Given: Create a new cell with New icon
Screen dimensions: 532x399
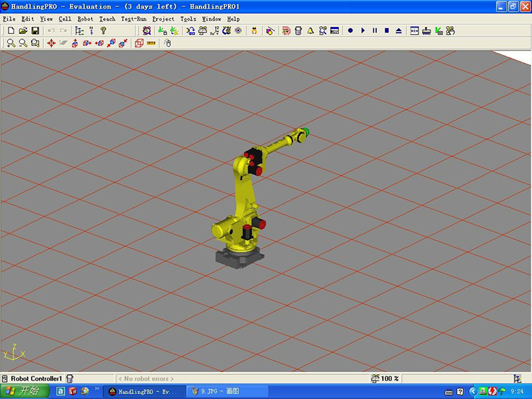Looking at the screenshot, I should click(x=11, y=31).
